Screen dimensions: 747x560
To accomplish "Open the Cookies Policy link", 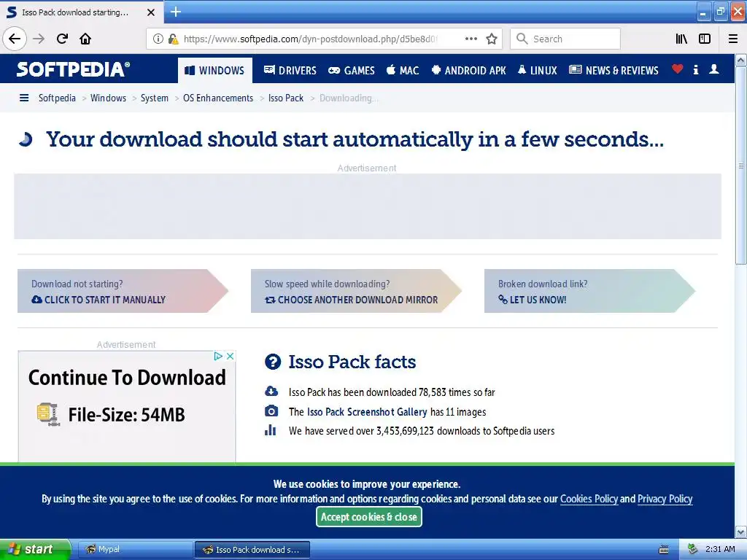I will (x=589, y=499).
